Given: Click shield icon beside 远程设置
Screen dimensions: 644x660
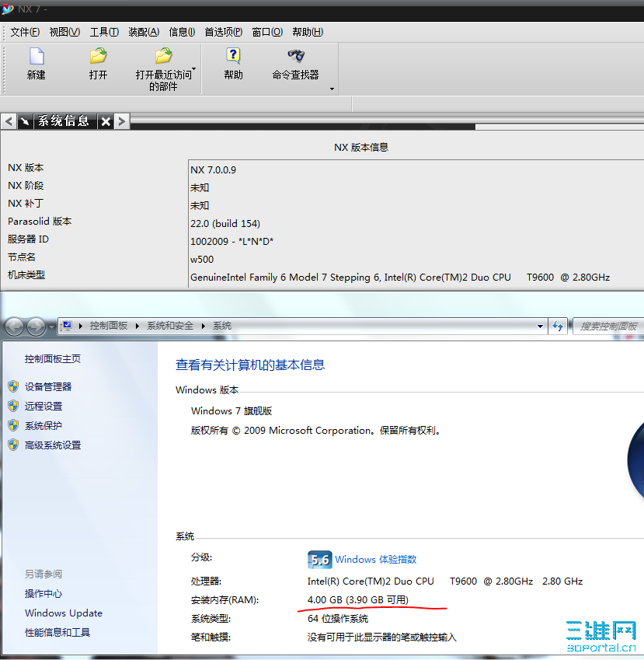Looking at the screenshot, I should click(13, 405).
